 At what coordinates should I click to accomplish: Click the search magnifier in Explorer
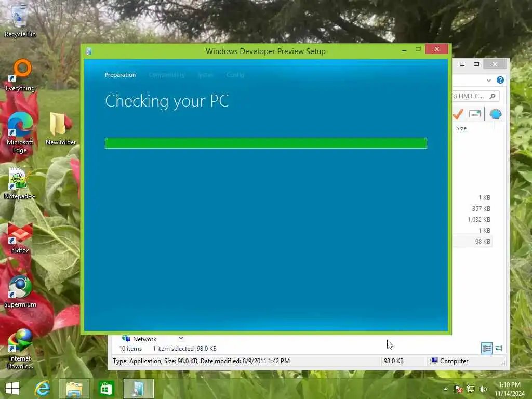click(x=493, y=96)
